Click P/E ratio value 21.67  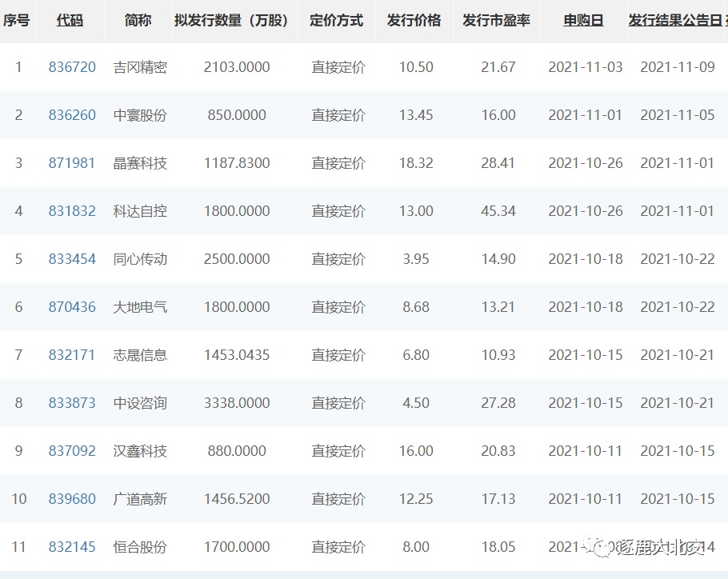[498, 67]
